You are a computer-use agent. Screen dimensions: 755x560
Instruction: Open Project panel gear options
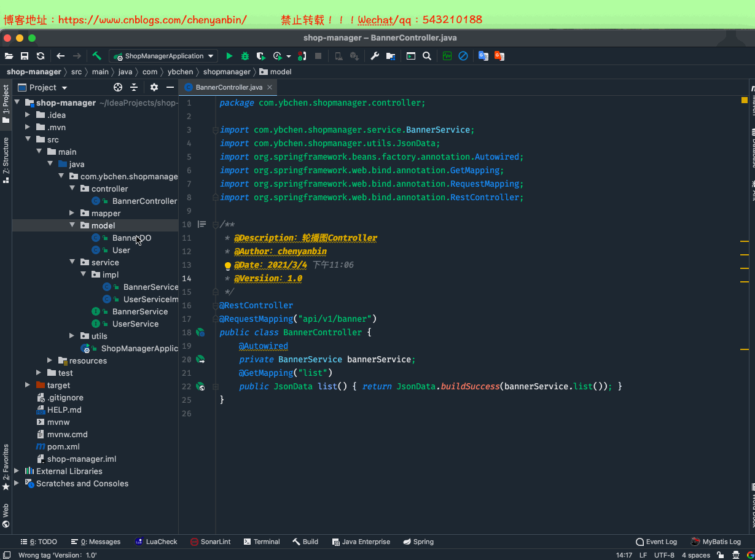[x=154, y=87]
